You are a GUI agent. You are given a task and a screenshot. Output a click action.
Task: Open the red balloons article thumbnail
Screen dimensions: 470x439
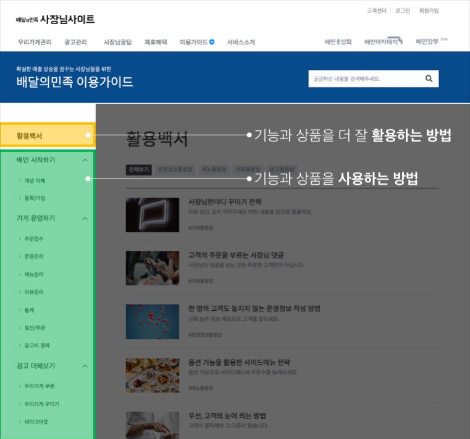(152, 322)
